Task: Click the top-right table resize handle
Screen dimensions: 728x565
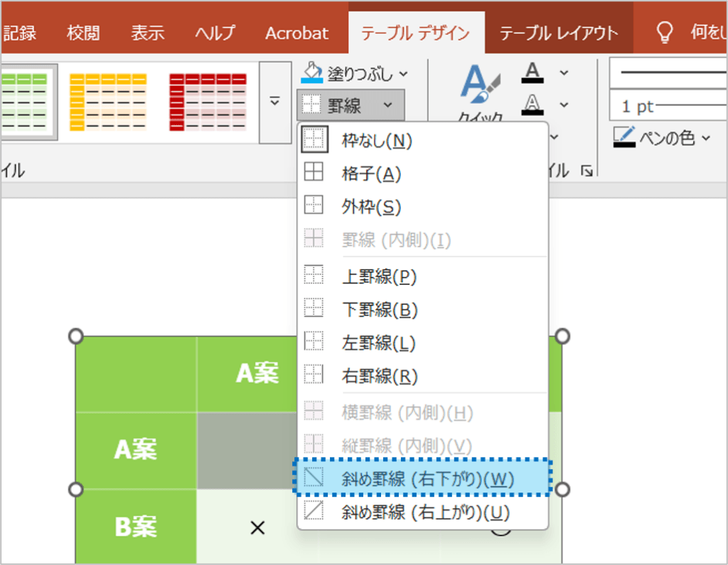Action: point(562,335)
